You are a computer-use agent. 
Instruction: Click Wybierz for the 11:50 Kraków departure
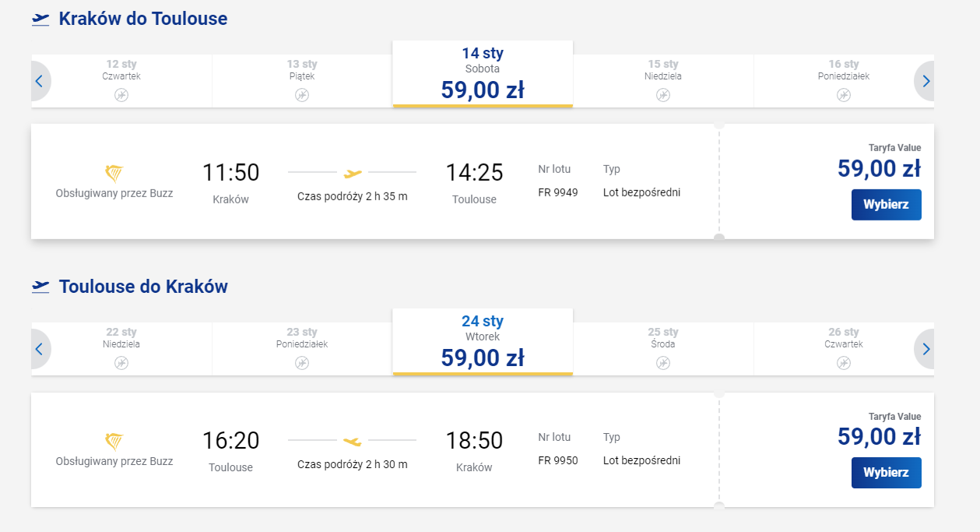[x=886, y=204]
